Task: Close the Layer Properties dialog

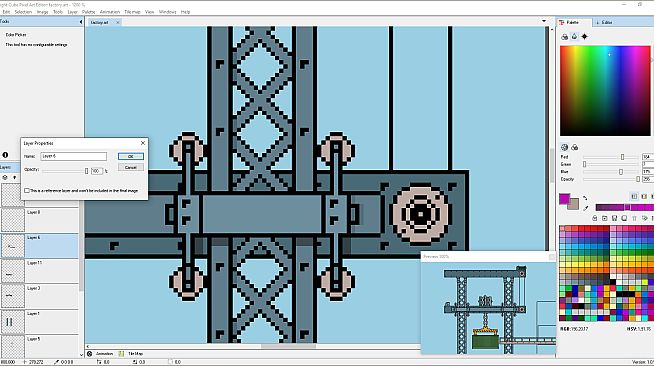Action: point(143,143)
